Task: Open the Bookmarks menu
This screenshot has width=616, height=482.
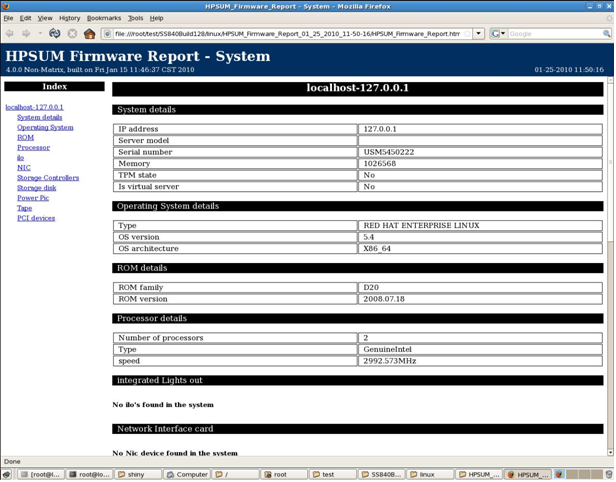Action: click(x=103, y=18)
